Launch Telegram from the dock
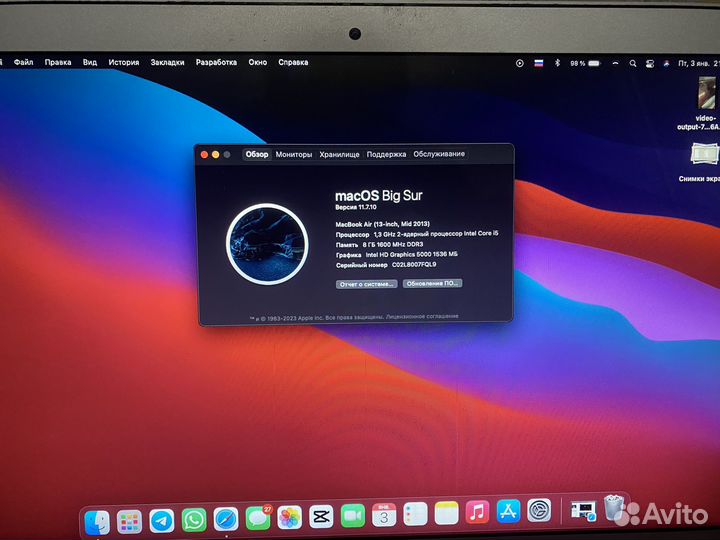The width and height of the screenshot is (720, 540). [162, 521]
